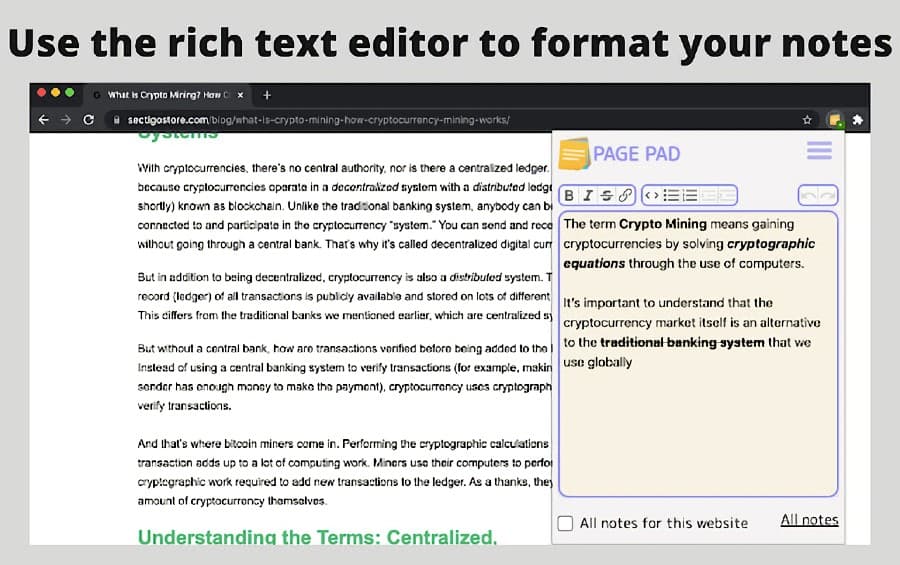Click the bold Crypto Mining text in note
The width and height of the screenshot is (900, 565).
point(662,224)
